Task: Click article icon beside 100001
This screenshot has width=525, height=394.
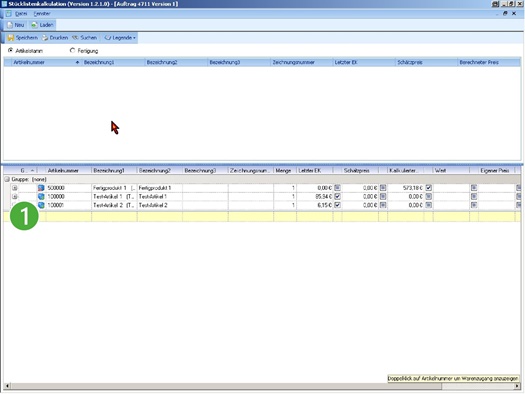Action: (x=41, y=205)
